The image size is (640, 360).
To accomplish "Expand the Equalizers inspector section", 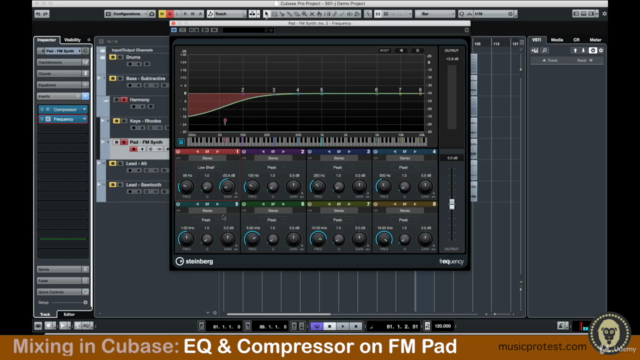I will click(x=63, y=85).
